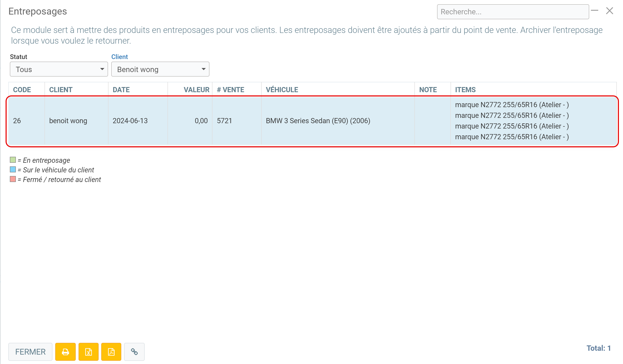Minimize the Entreposages window
Screen dimensions: 623x364
click(594, 11)
